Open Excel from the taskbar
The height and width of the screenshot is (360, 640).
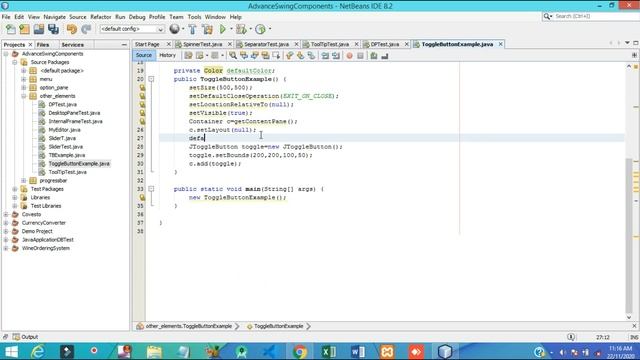point(329,351)
